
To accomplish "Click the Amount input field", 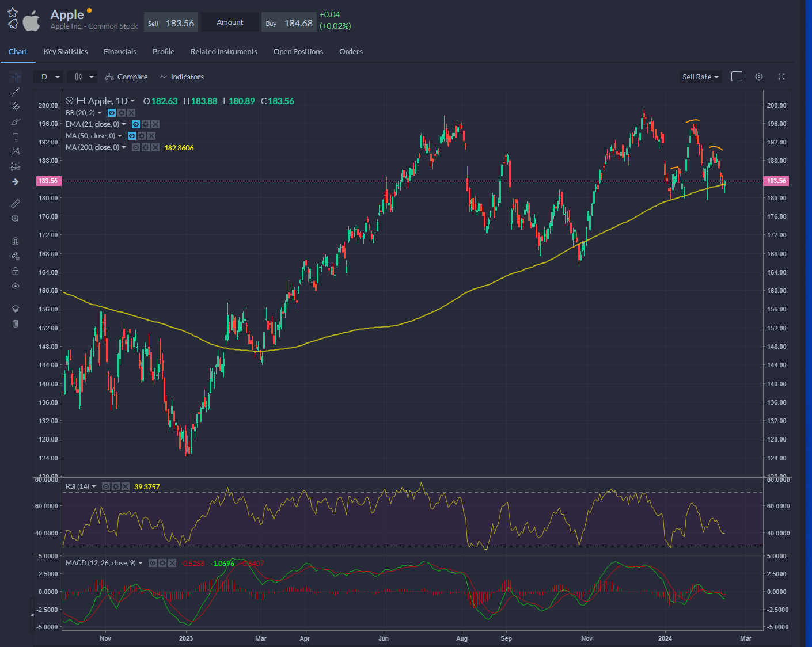I will pos(229,22).
